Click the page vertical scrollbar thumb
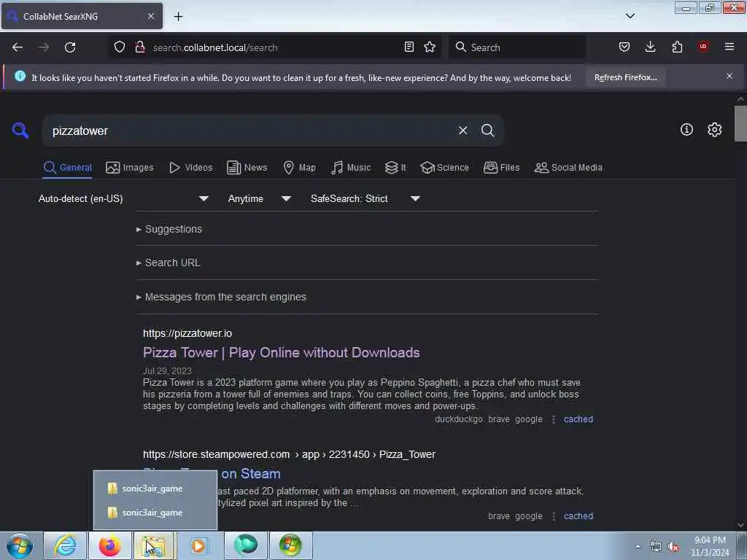747x560 pixels. tap(740, 123)
